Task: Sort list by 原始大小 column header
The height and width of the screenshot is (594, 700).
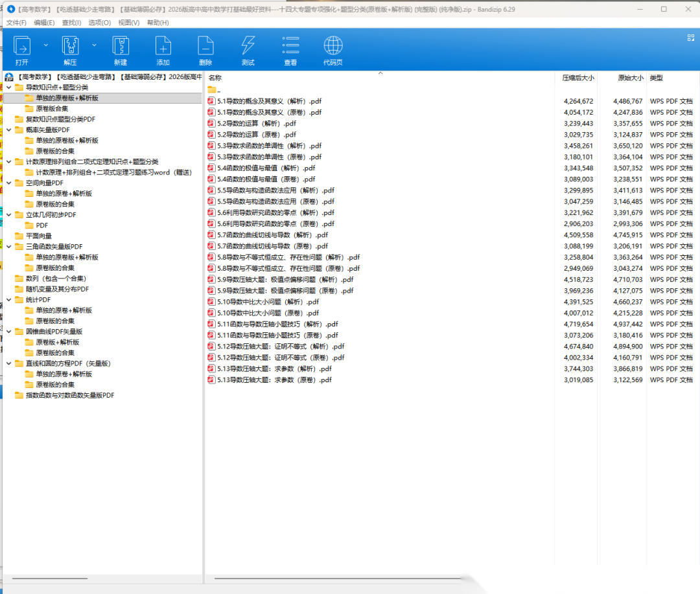Action: tap(630, 78)
